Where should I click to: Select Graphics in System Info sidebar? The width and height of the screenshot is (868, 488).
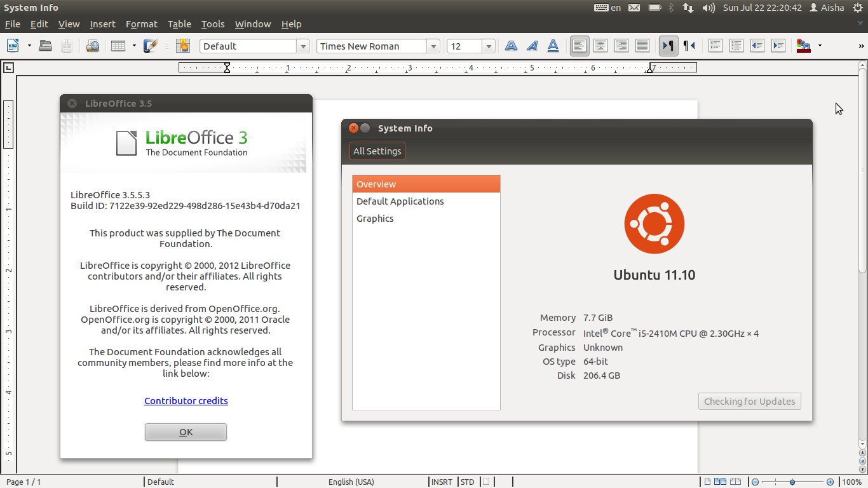(x=426, y=219)
